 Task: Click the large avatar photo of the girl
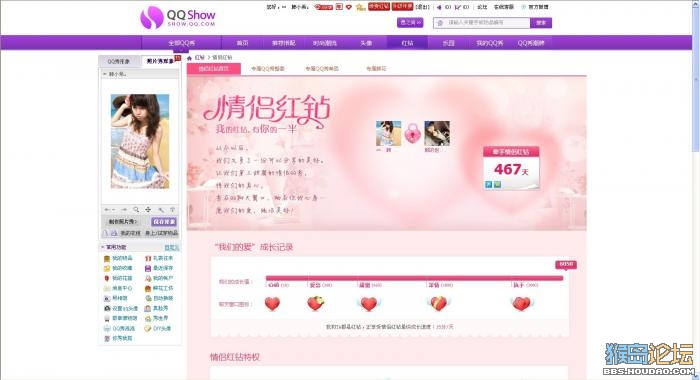[140, 141]
